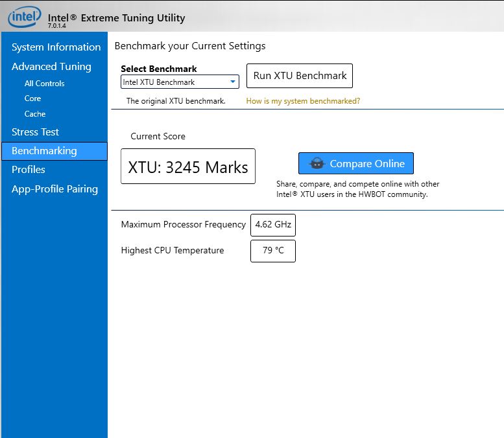Click the Intel logo in the header
The height and width of the screenshot is (438, 504).
point(24,17)
